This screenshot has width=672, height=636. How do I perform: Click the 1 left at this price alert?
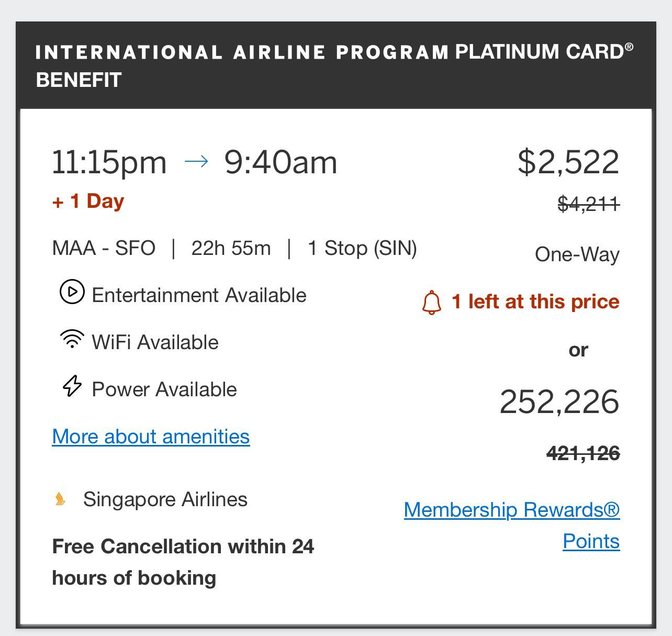535,302
